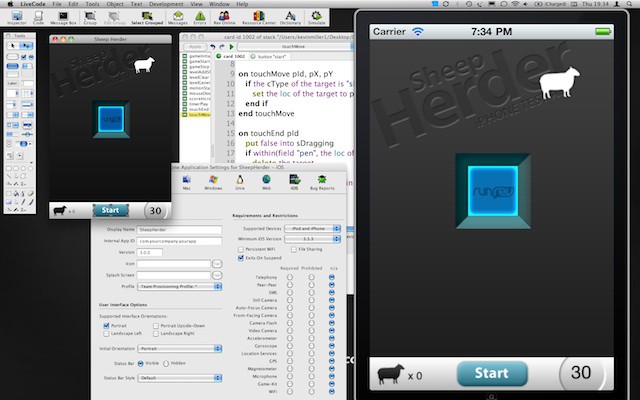
Task: Click the Message Box toolbar icon
Action: point(67,19)
